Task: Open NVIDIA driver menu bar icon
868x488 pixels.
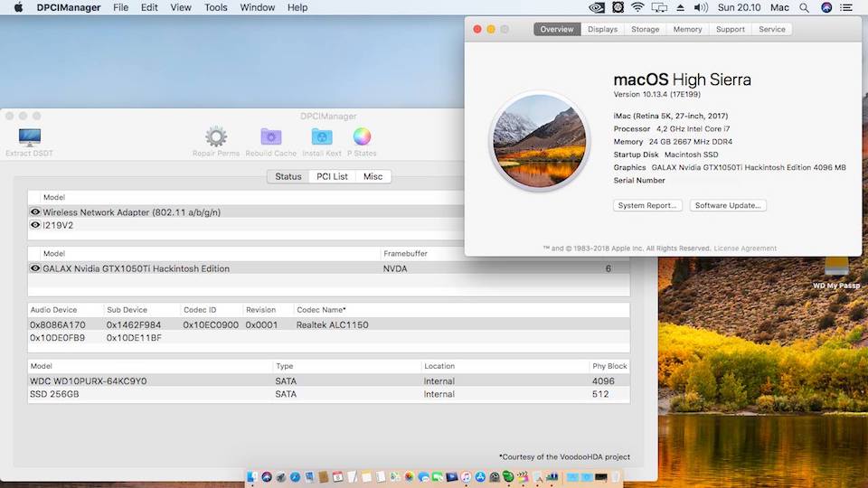Action: 596,8
